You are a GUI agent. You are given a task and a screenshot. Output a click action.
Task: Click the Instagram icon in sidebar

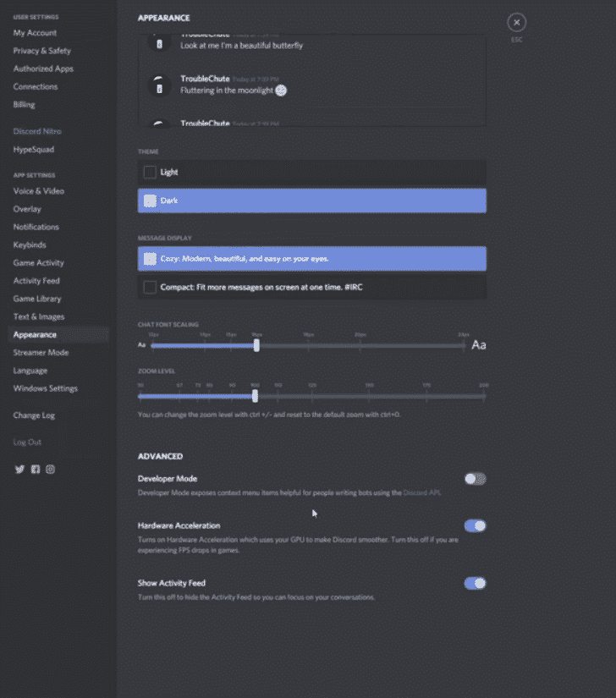click(51, 470)
